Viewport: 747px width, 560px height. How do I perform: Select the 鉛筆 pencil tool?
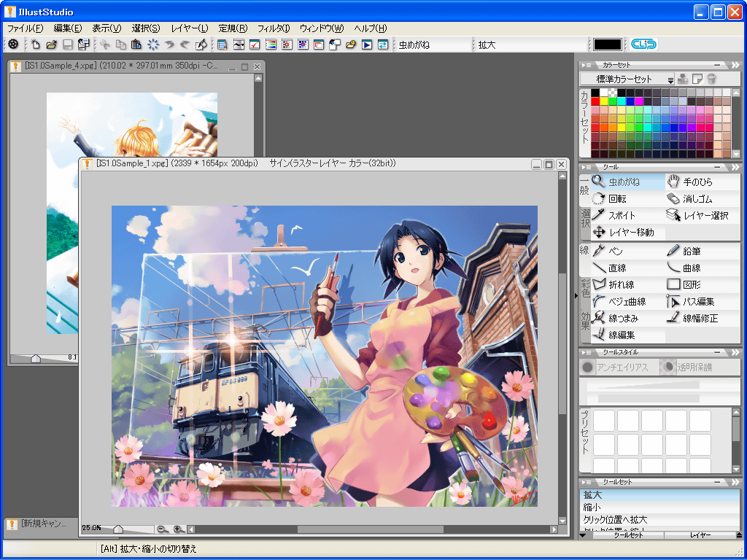coord(703,251)
